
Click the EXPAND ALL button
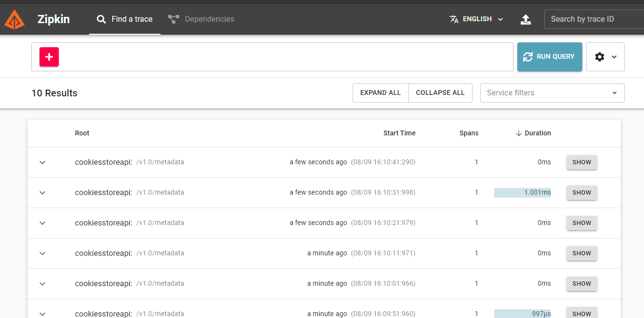381,93
